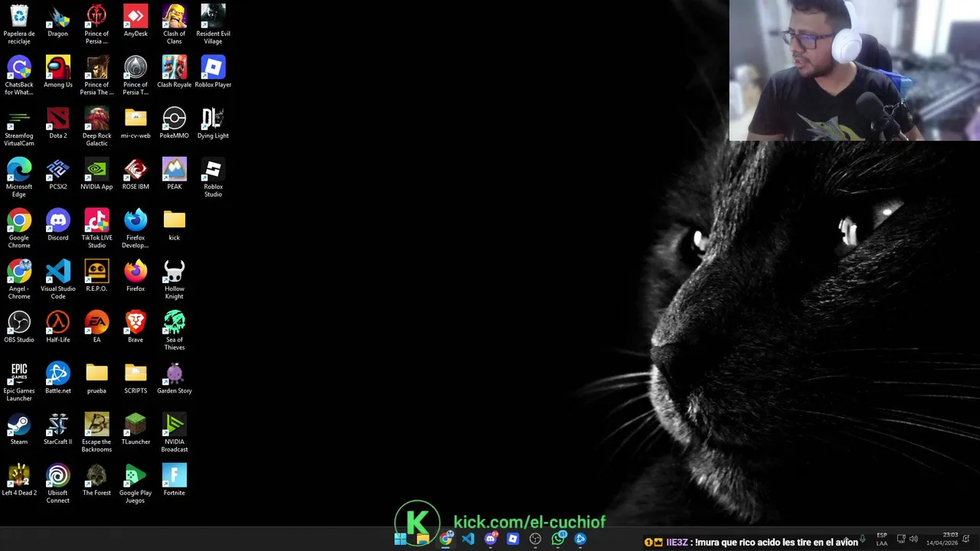Launch Half-Life from the desktop
The height and width of the screenshot is (551, 980).
pos(58,327)
